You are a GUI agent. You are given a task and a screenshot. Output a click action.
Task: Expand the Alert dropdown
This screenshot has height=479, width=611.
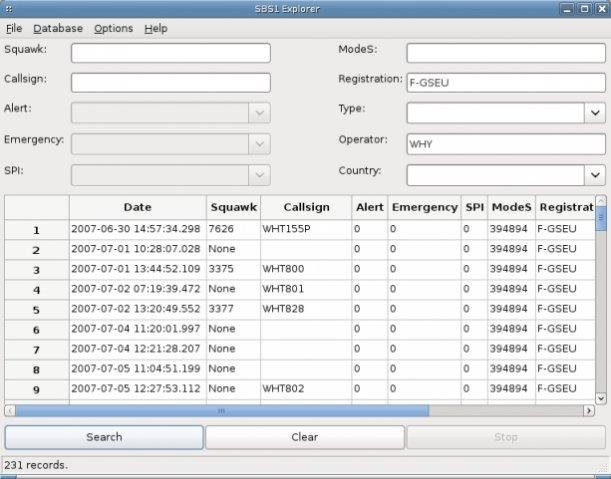260,113
